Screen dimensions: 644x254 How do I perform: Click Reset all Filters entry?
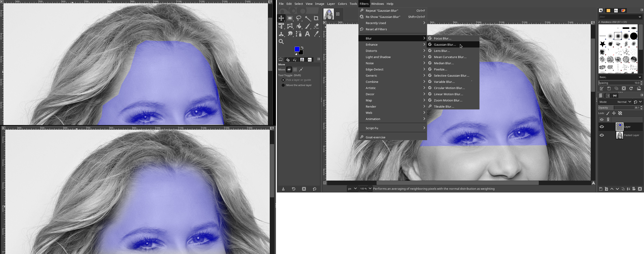click(x=376, y=29)
